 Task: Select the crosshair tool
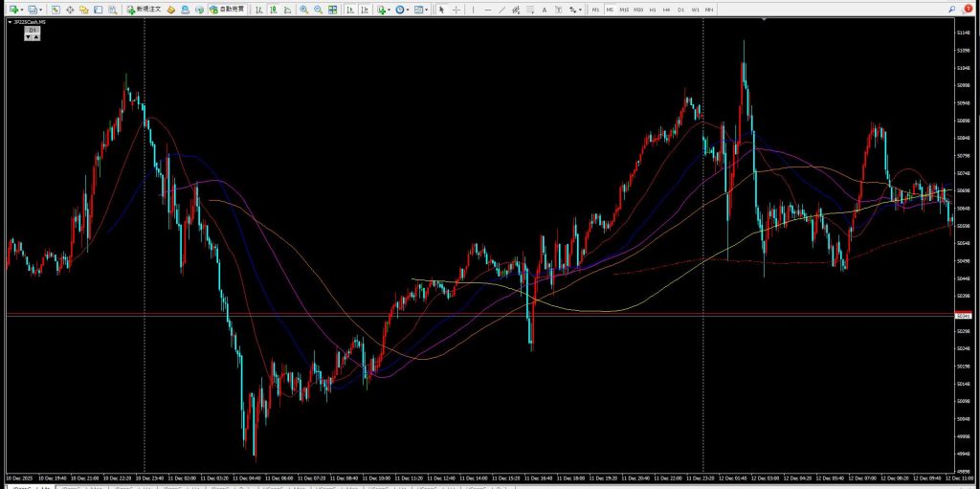coord(456,9)
